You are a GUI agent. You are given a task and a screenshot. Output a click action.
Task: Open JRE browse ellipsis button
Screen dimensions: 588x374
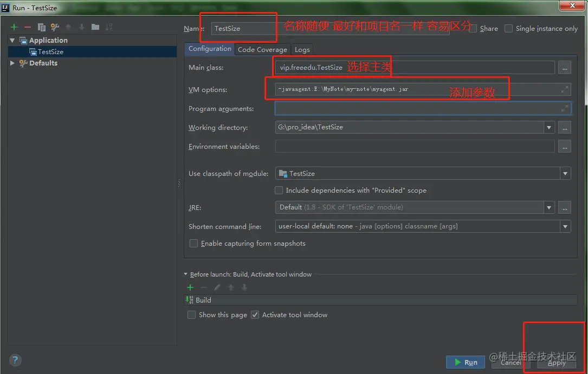point(564,207)
